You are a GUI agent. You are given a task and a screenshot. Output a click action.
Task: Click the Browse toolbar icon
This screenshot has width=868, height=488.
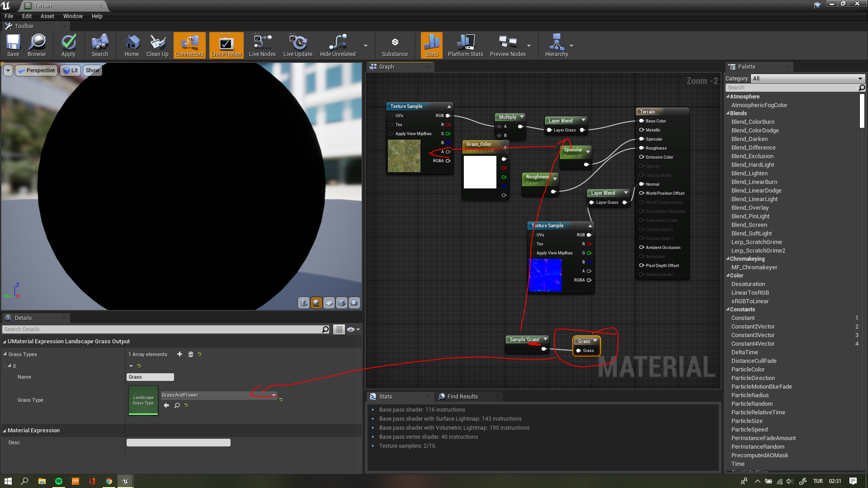point(37,45)
